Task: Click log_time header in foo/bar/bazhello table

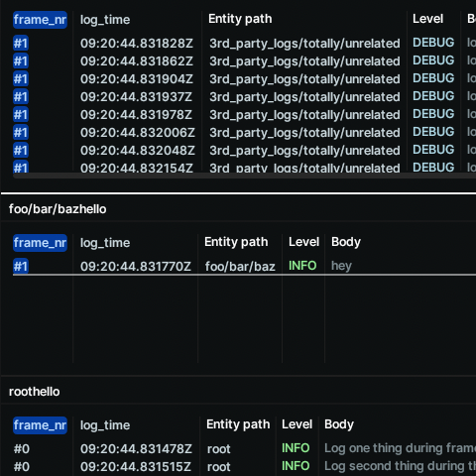Action: click(x=105, y=243)
